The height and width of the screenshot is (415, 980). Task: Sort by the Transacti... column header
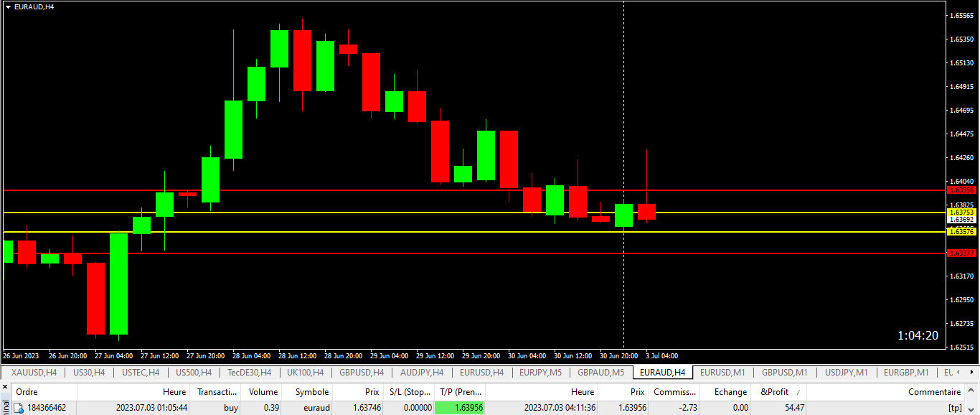(x=217, y=392)
